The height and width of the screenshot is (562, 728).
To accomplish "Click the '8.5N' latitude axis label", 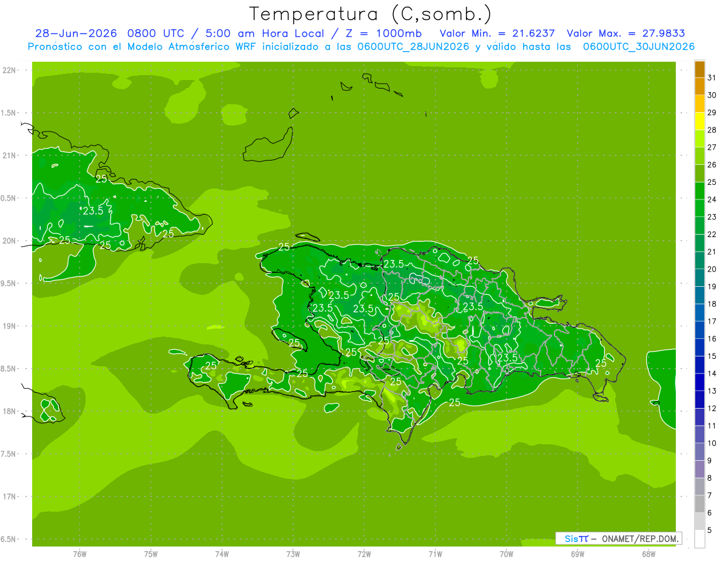I will (8, 369).
